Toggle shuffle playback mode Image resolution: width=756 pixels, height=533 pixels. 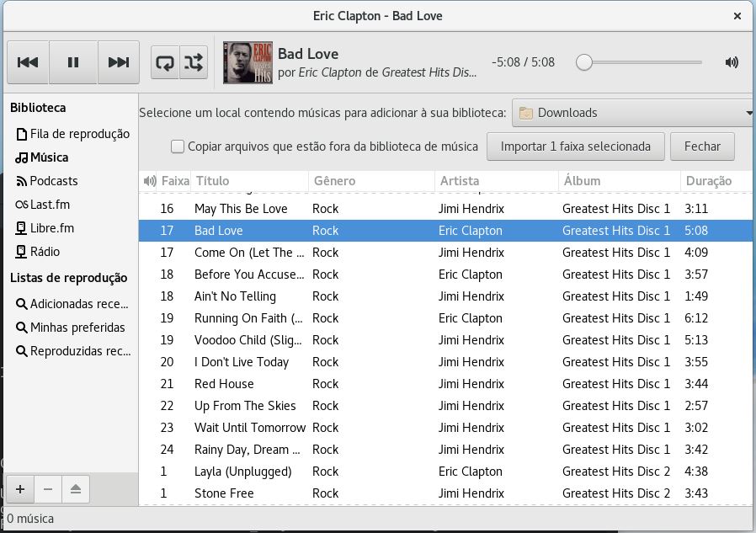194,62
